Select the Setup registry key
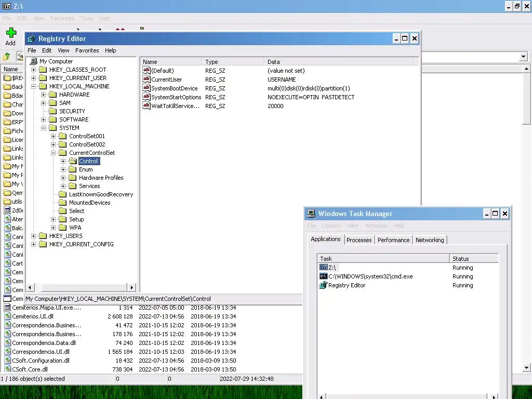This screenshot has height=399, width=532. point(76,219)
